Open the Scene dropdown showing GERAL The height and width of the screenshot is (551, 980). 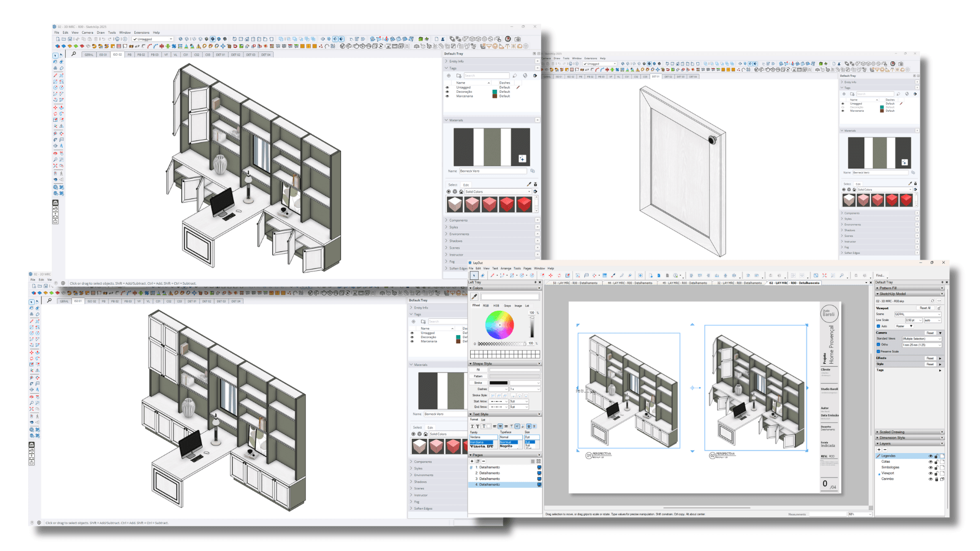[x=917, y=314]
